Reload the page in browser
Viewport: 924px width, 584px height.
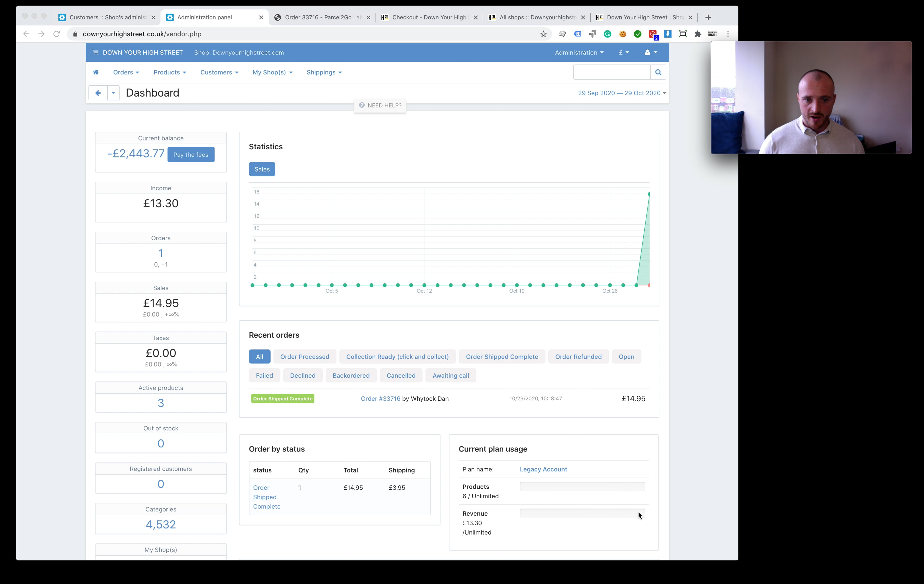[57, 34]
